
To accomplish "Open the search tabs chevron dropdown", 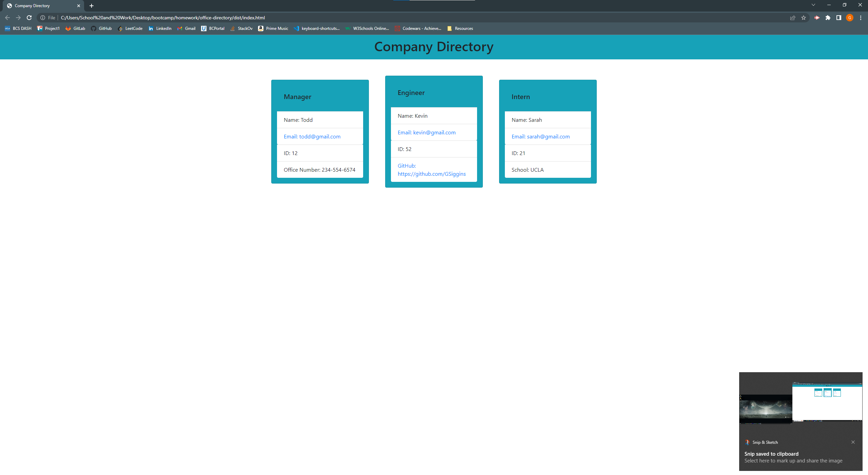I will click(x=813, y=5).
